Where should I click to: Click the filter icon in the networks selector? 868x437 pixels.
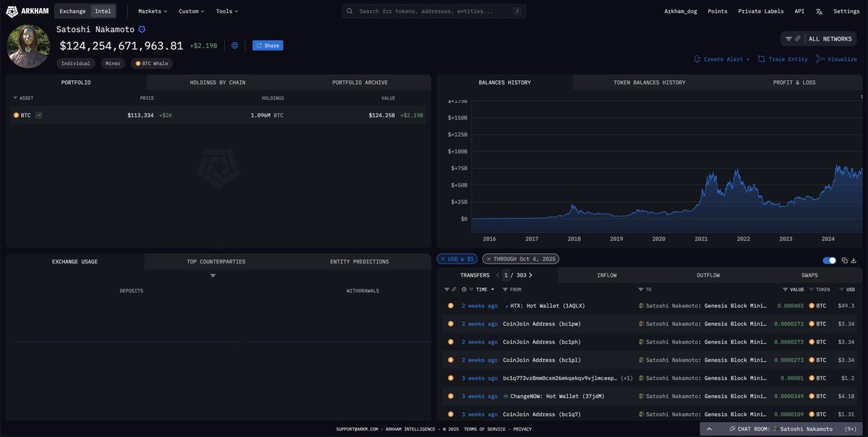point(788,38)
